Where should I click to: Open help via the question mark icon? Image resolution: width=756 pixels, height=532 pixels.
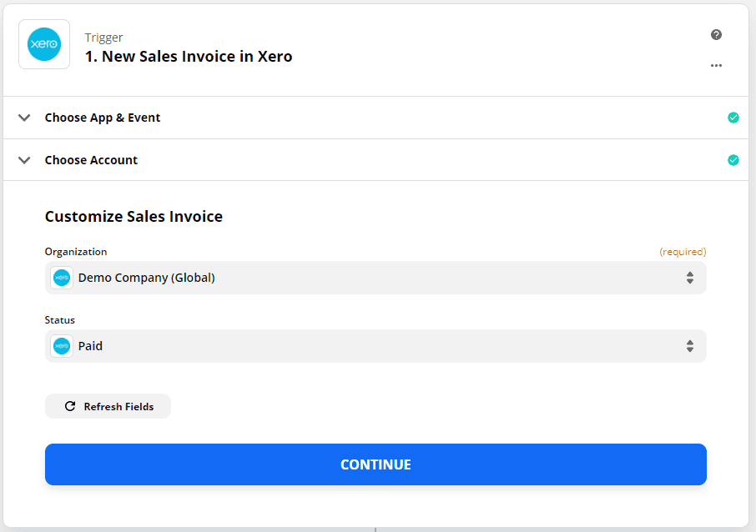pos(716,35)
